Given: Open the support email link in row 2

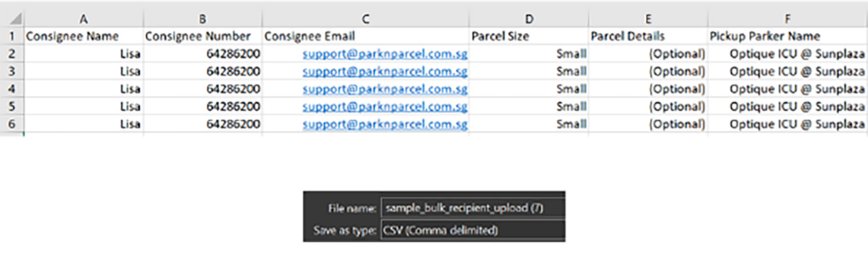Looking at the screenshot, I should click(x=385, y=54).
